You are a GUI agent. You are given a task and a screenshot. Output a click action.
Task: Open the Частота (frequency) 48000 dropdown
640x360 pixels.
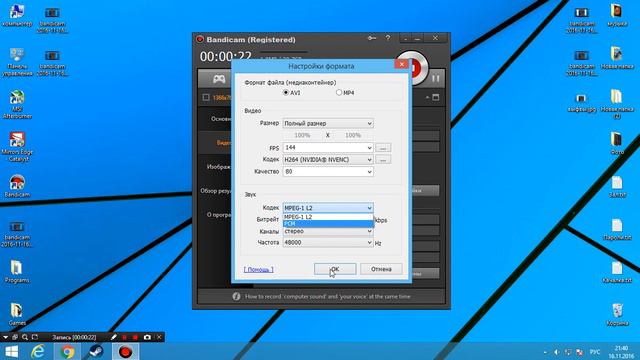click(328, 242)
